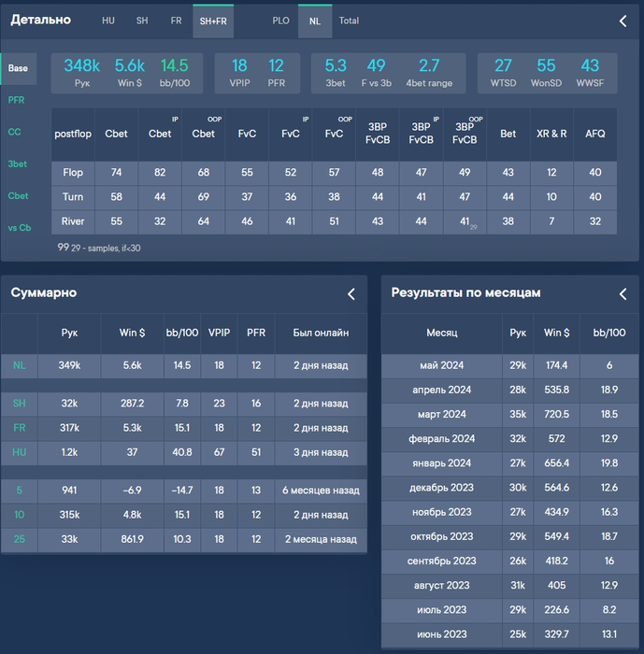This screenshot has width=644, height=654.
Task: Open the CC stats section
Action: tap(15, 132)
